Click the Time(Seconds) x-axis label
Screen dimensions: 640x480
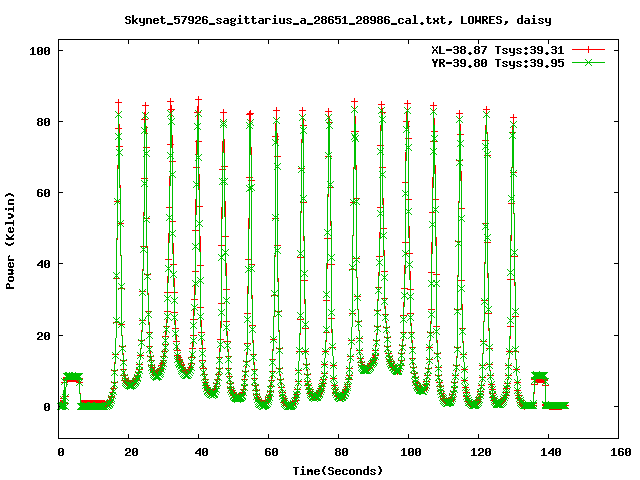[338, 471]
